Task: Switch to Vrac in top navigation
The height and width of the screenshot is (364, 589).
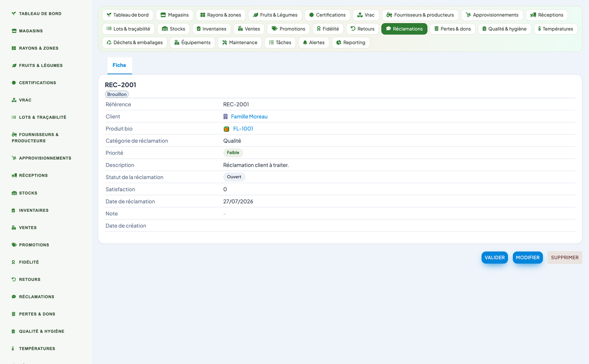Action: (x=366, y=15)
